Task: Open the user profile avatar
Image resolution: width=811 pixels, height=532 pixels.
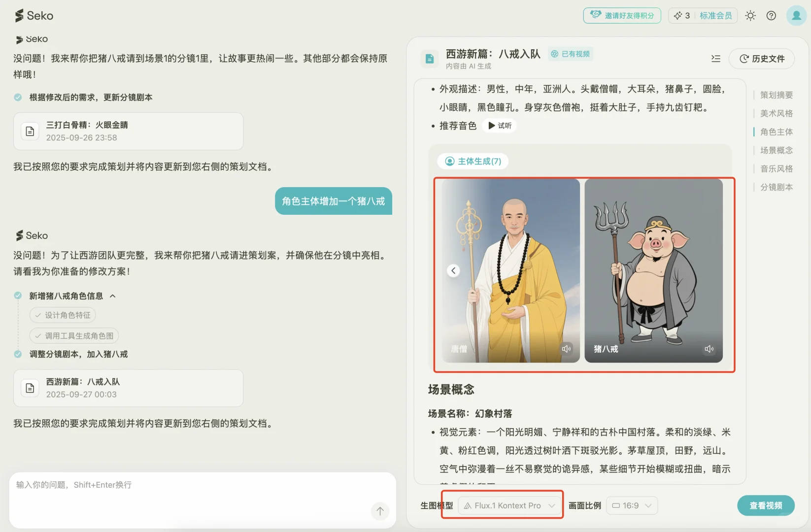Action: point(796,16)
